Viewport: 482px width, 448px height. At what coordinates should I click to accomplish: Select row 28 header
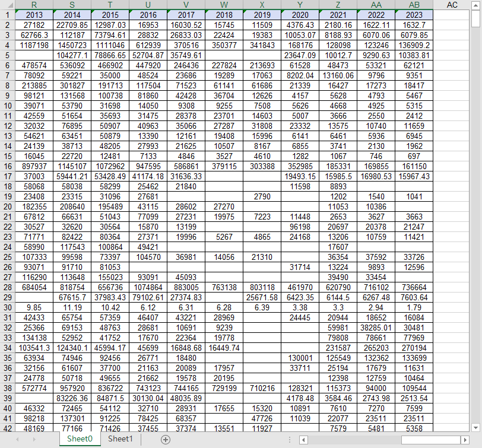7,287
